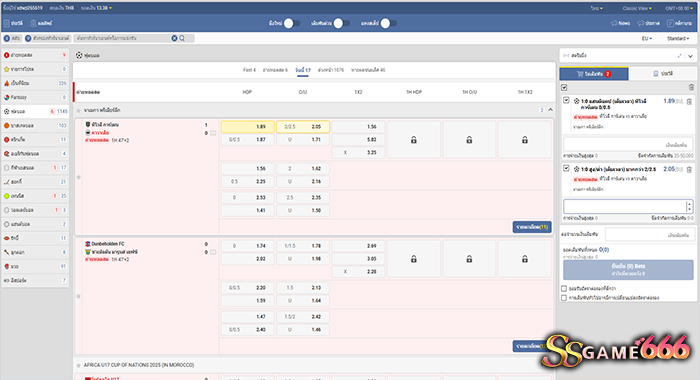Click the stake-all amount field
Image resolution: width=700 pixels, height=380 pixels.
point(650,234)
